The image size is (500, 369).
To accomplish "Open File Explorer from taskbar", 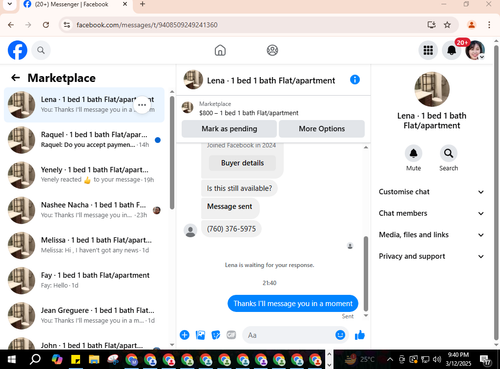I will tap(94, 360).
